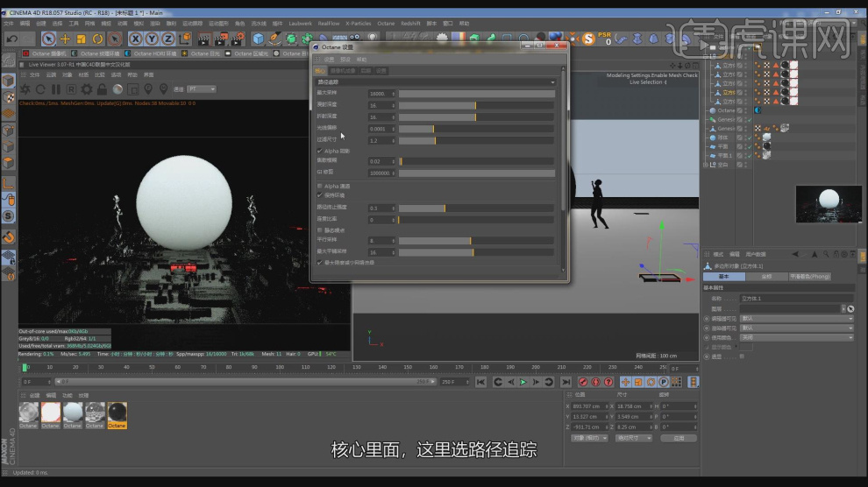Click the undo arrow in main toolbar
The image size is (868, 487).
[11, 39]
